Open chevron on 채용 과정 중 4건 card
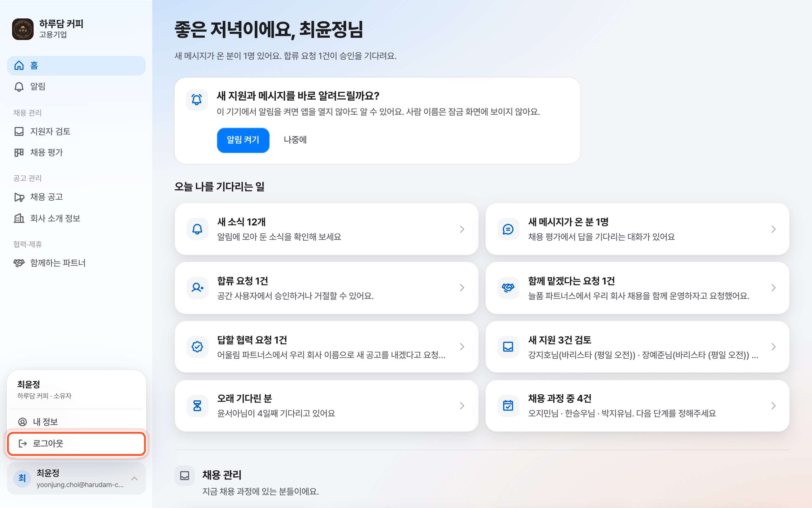Viewport: 812px width, 508px height. (x=773, y=406)
